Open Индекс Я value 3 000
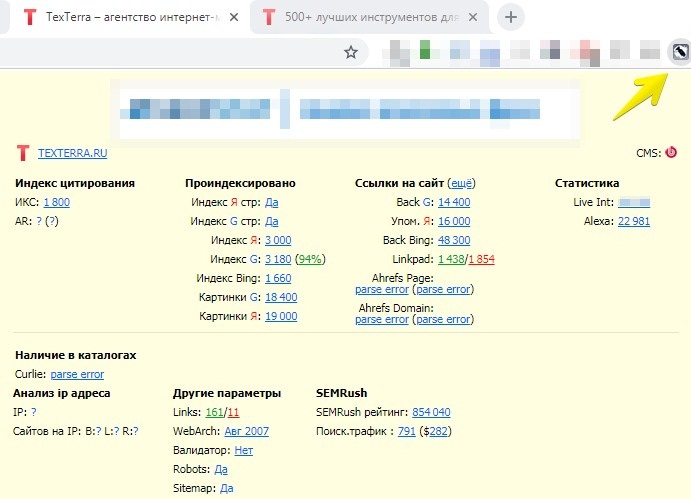This screenshot has width=691, height=499. [x=278, y=240]
